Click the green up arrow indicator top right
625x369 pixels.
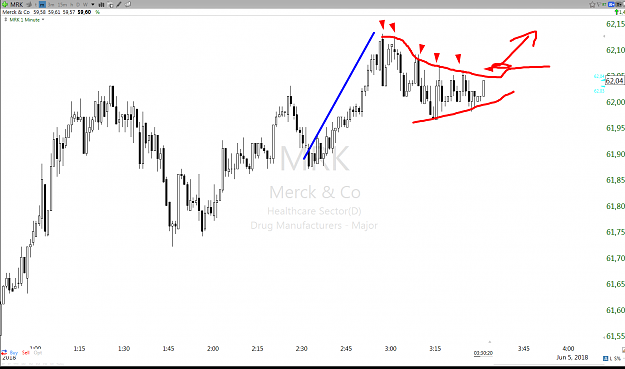tap(617, 12)
